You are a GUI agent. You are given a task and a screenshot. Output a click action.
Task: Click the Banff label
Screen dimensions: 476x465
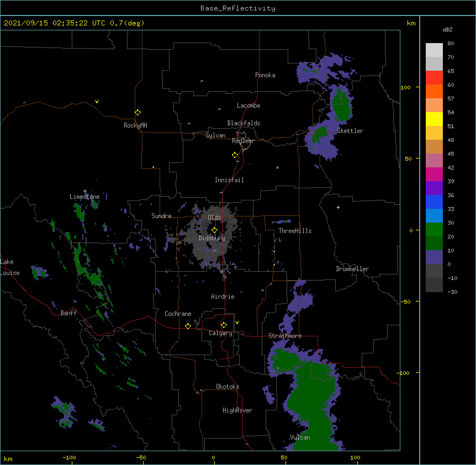pyautogui.click(x=68, y=313)
